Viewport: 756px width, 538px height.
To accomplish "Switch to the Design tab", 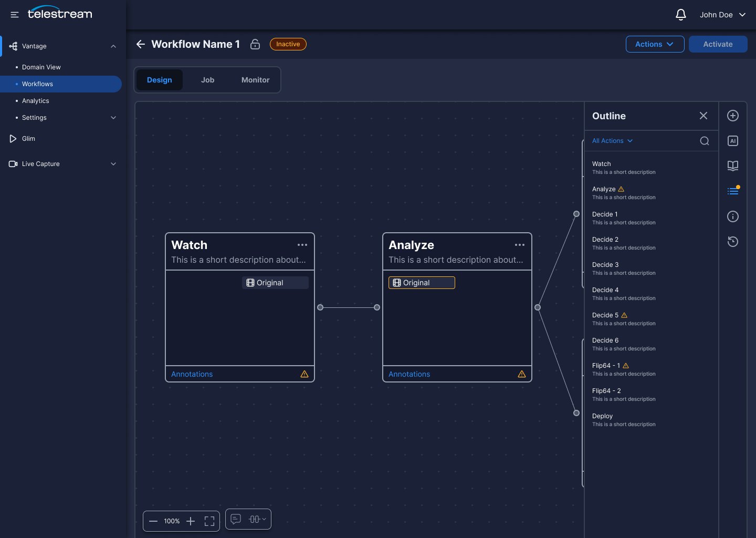I will (160, 80).
